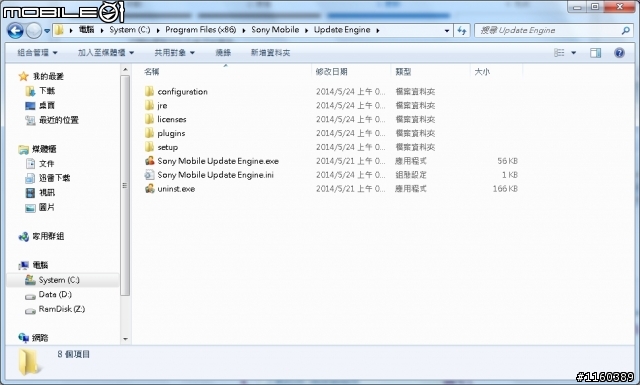Viewport: 640px width, 385px height.
Task: Open the view options dropdown arrow
Action: tap(573, 53)
